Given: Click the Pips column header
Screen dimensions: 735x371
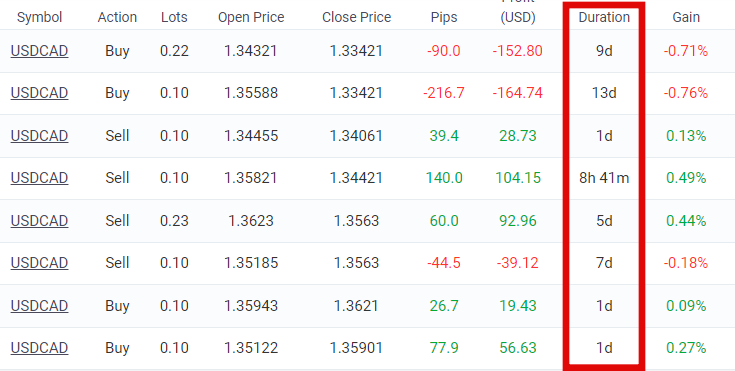Looking at the screenshot, I should tap(444, 17).
